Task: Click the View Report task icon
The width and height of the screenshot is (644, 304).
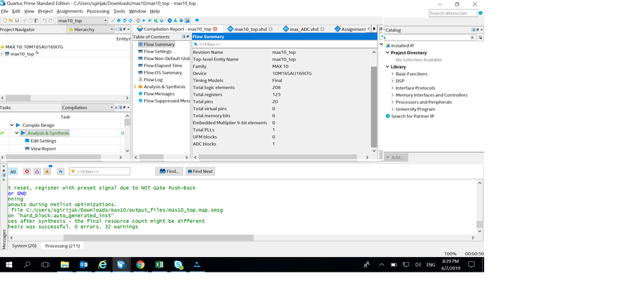Action: tap(27, 149)
